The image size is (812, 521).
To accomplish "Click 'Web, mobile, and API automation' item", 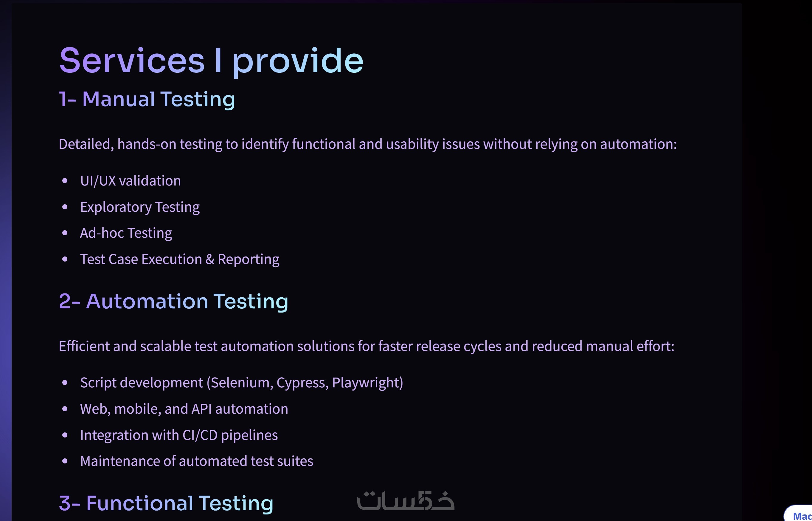I will [184, 409].
